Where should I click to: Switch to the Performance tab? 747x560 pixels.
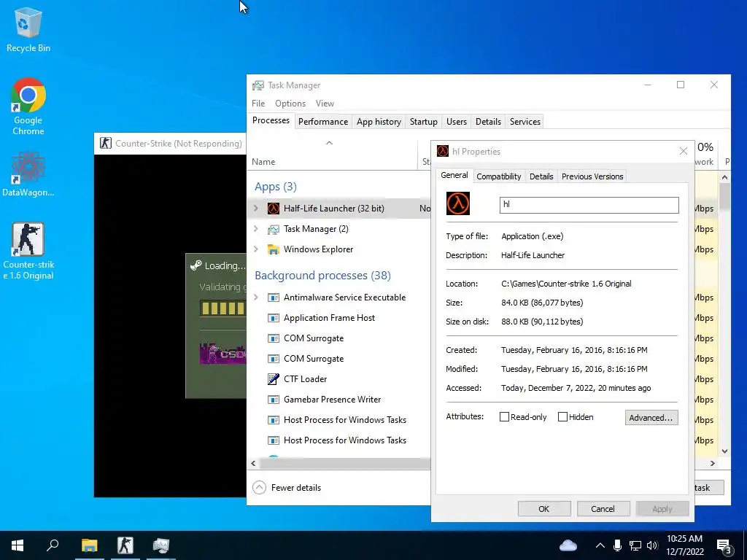(323, 122)
